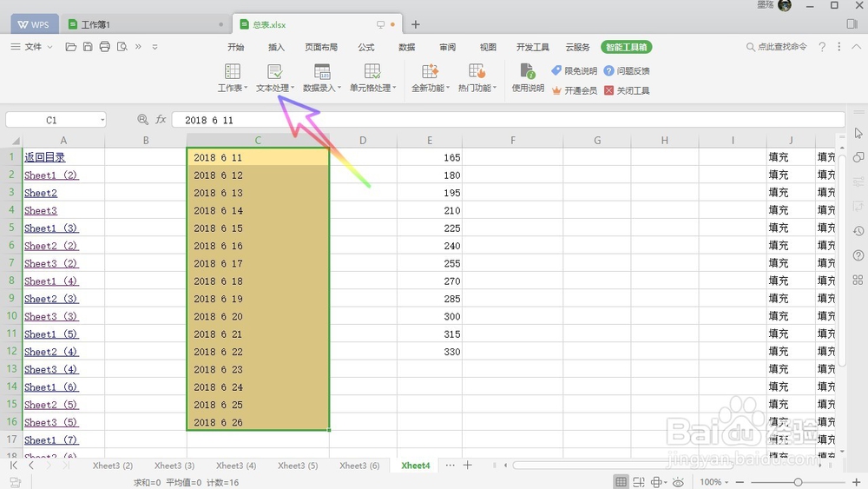
Task: Switch to the 视图 ribbon tab
Action: 488,47
